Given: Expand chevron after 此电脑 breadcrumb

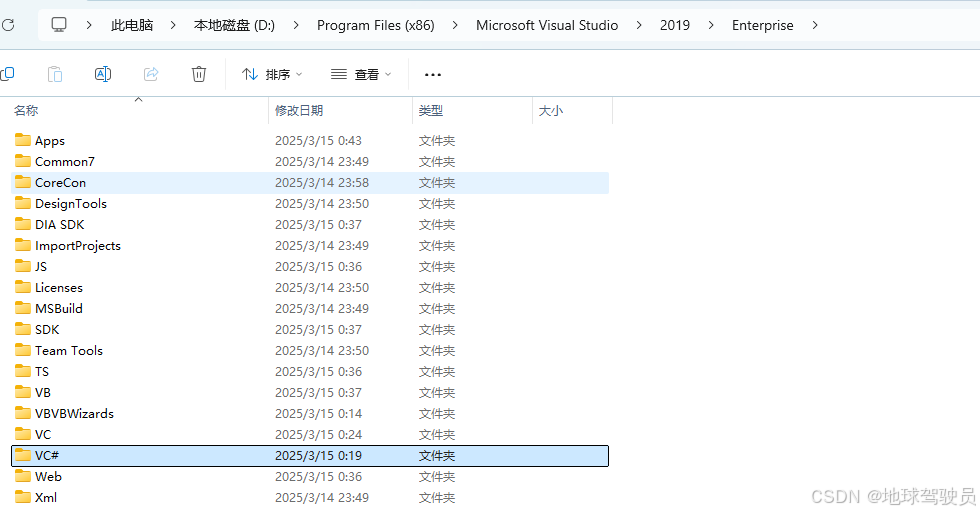Looking at the screenshot, I should [172, 25].
